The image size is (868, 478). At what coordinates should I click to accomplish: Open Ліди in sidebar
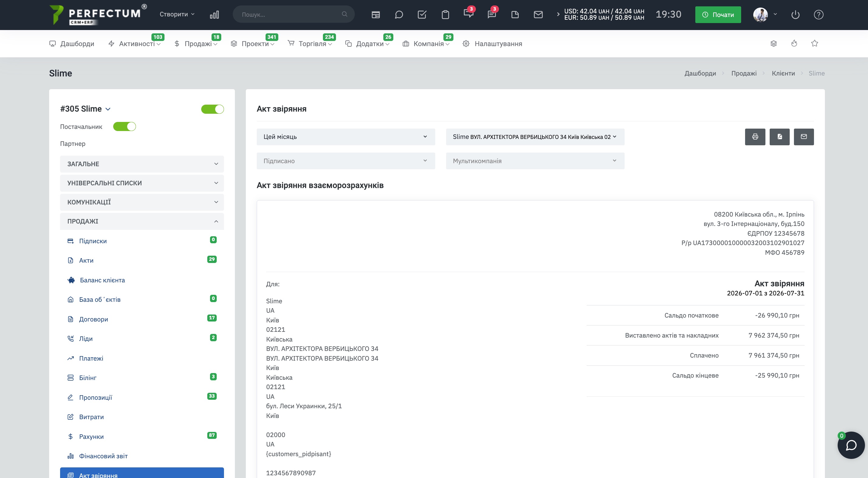point(86,339)
